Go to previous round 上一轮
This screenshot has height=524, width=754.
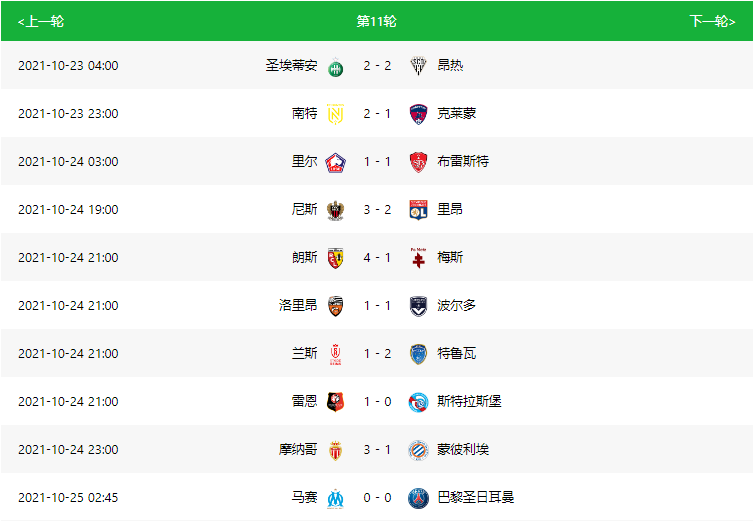pos(41,22)
